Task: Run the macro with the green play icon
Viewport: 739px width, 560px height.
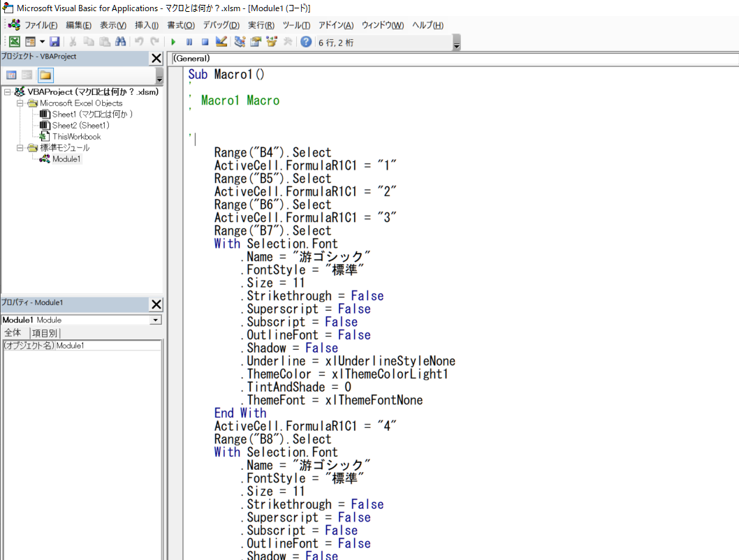Action: coord(173,42)
